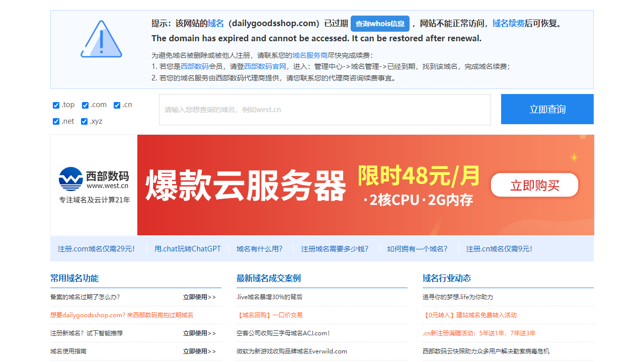Click the warning triangle icon
Image resolution: width=644 pixels, height=362 pixels.
(101, 39)
